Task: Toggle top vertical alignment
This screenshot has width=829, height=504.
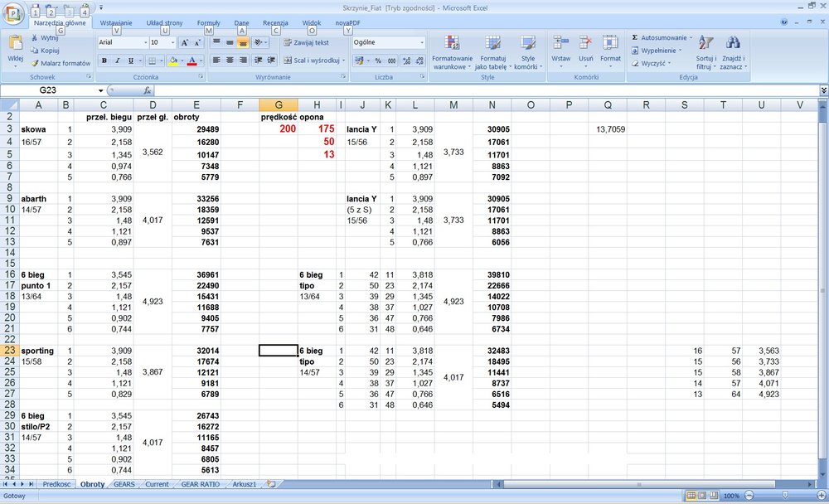Action: [x=216, y=43]
